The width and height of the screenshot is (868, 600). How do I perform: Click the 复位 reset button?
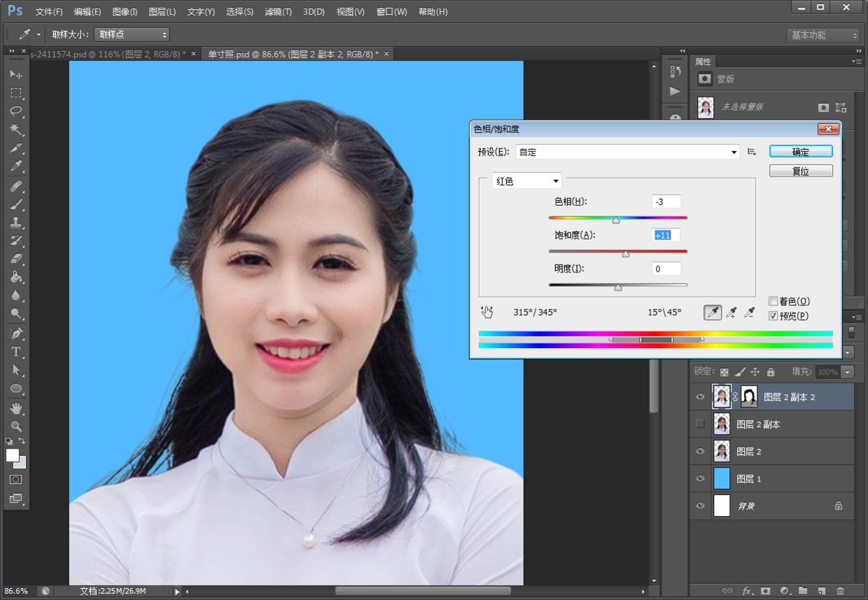click(801, 171)
